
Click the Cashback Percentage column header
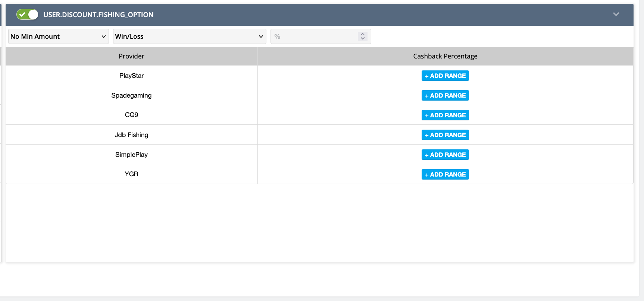point(445,56)
